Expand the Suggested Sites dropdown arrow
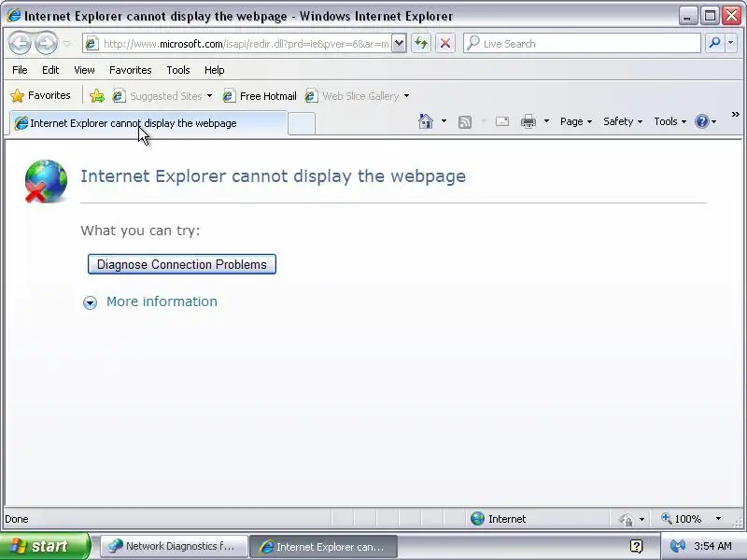Viewport: 747px width, 560px height. pos(209,96)
